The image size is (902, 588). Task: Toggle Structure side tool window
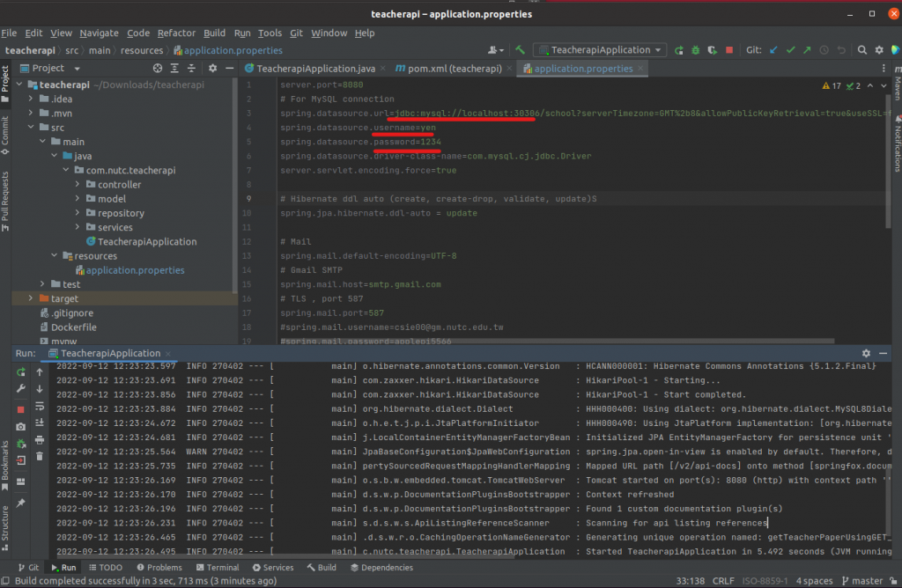pos(5,527)
